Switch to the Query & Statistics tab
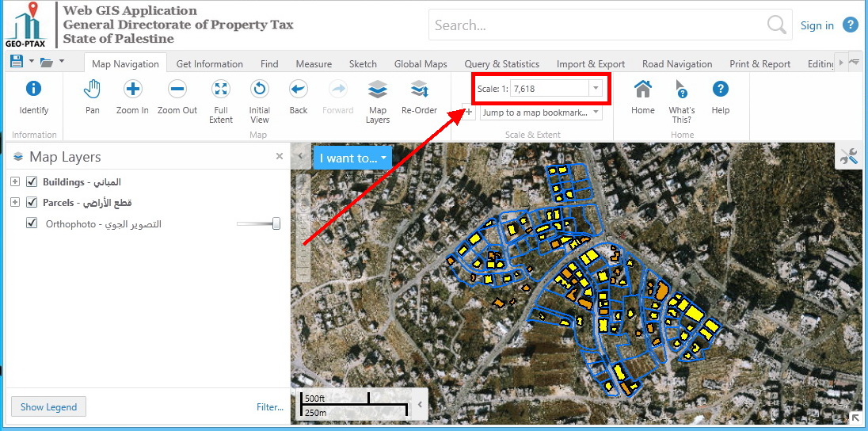 (x=501, y=63)
